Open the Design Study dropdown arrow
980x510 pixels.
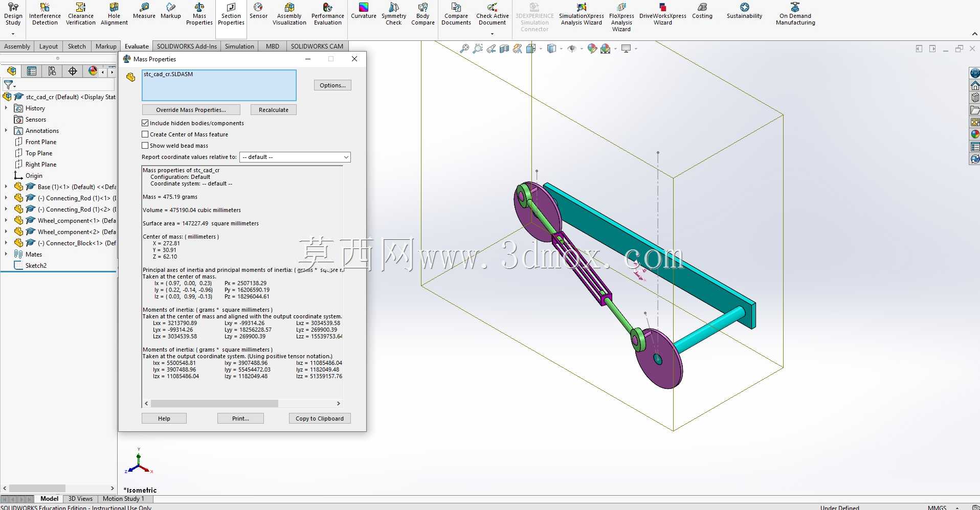[x=13, y=34]
